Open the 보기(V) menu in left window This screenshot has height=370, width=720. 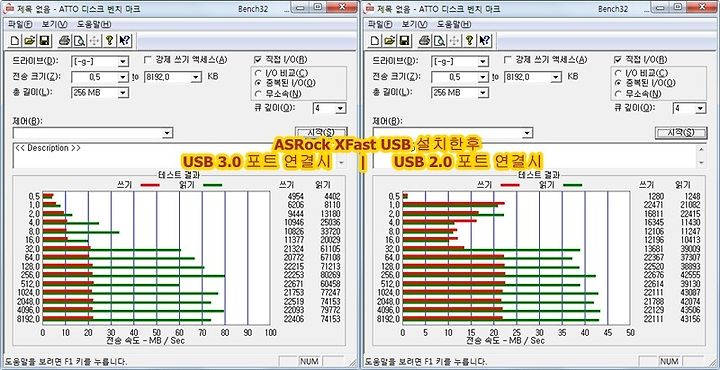click(54, 24)
